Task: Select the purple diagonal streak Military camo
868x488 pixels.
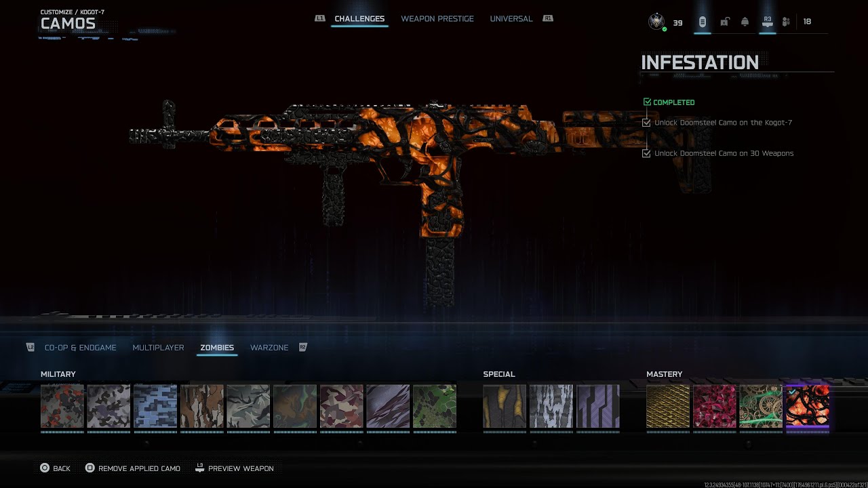Action: click(388, 407)
